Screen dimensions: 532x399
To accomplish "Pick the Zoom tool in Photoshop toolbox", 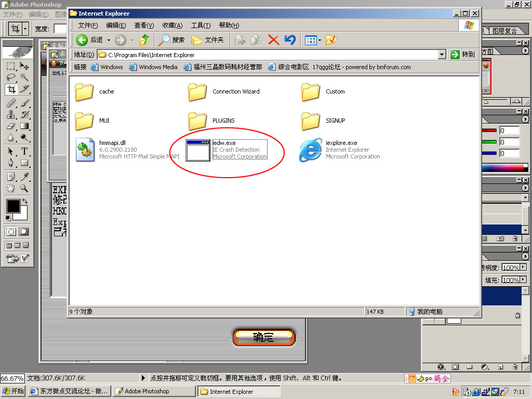I will click(x=24, y=188).
